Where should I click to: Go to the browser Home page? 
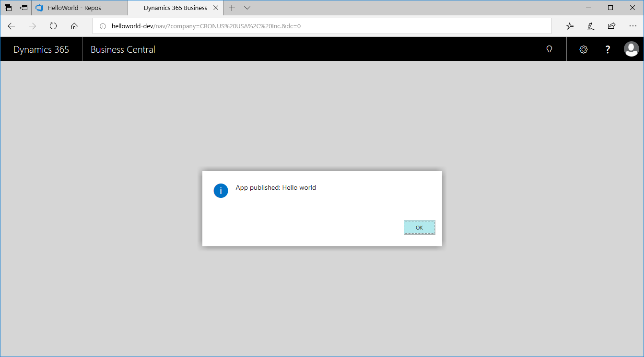[x=74, y=26]
